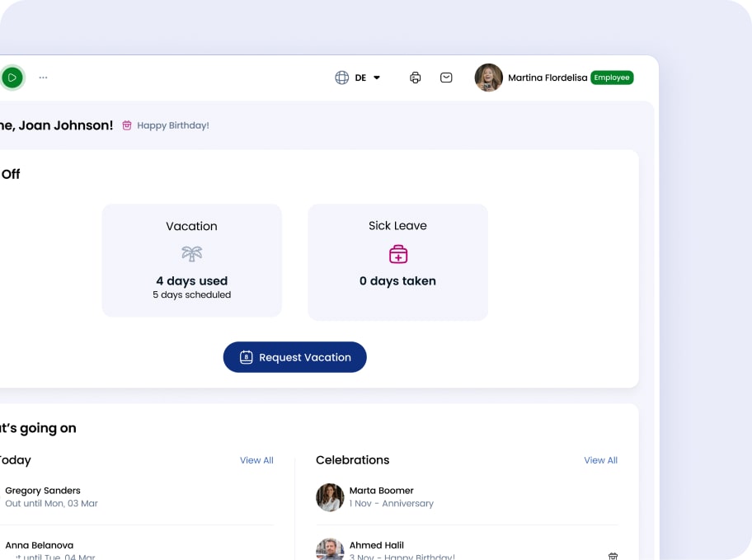Click the Happy Birthday gift icon

127,125
